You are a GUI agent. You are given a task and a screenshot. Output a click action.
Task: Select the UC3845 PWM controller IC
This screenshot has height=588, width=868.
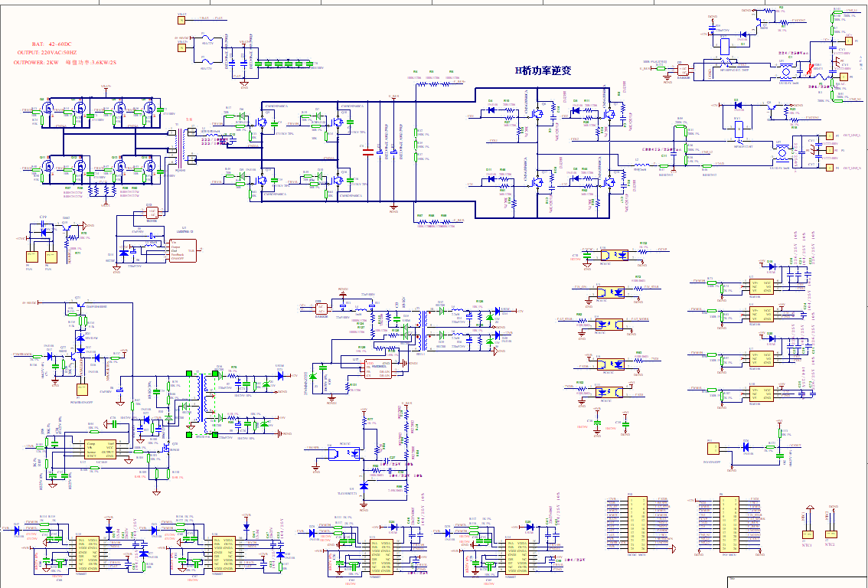point(100,450)
